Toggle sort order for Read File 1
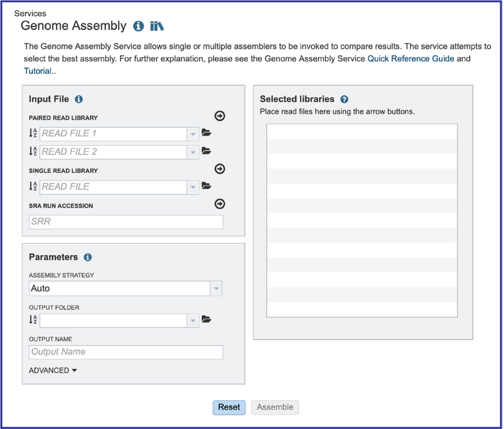504x429 pixels. tap(33, 133)
